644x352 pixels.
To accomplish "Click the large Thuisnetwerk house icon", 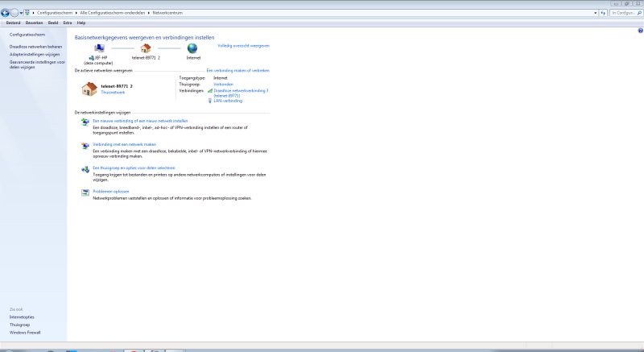I will tap(89, 89).
